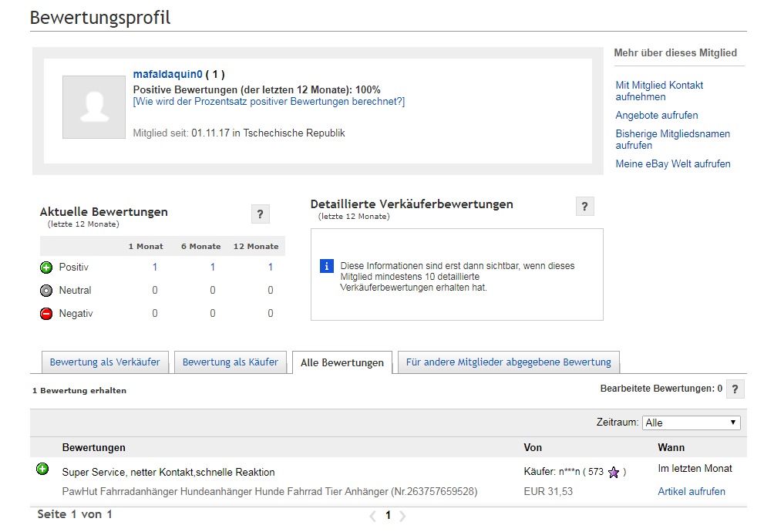Open percentage calculation explanation link
The width and height of the screenshot is (774, 532).
269,102
